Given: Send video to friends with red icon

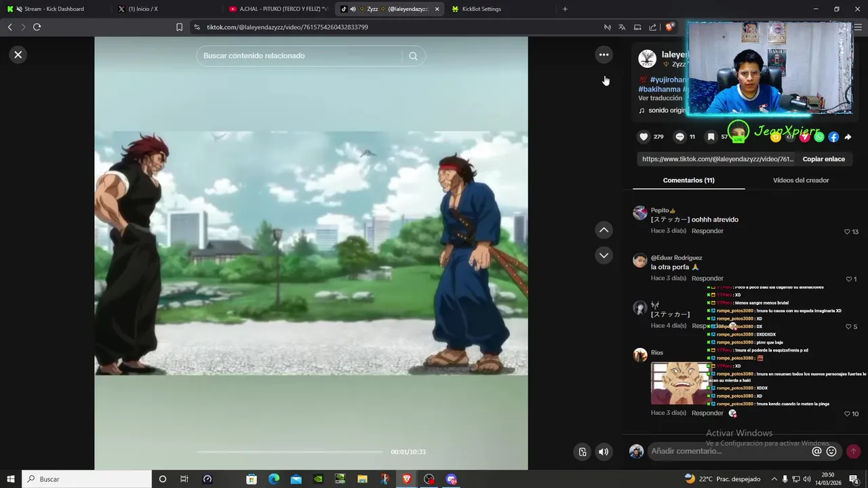Looking at the screenshot, I should [805, 137].
